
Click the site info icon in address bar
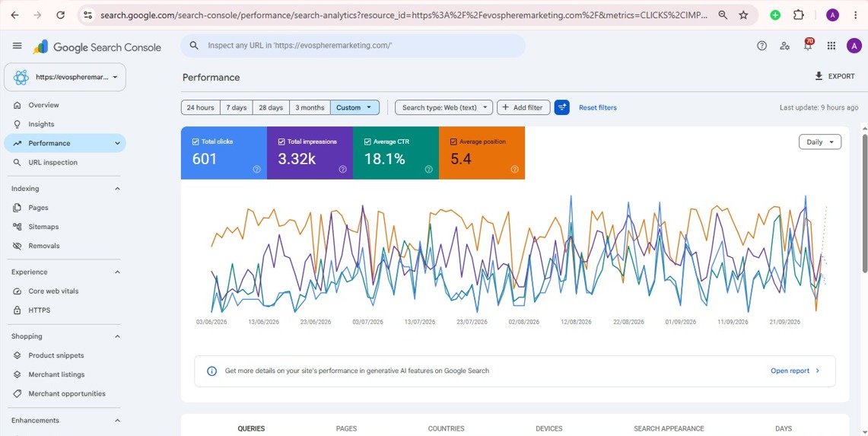(x=87, y=15)
